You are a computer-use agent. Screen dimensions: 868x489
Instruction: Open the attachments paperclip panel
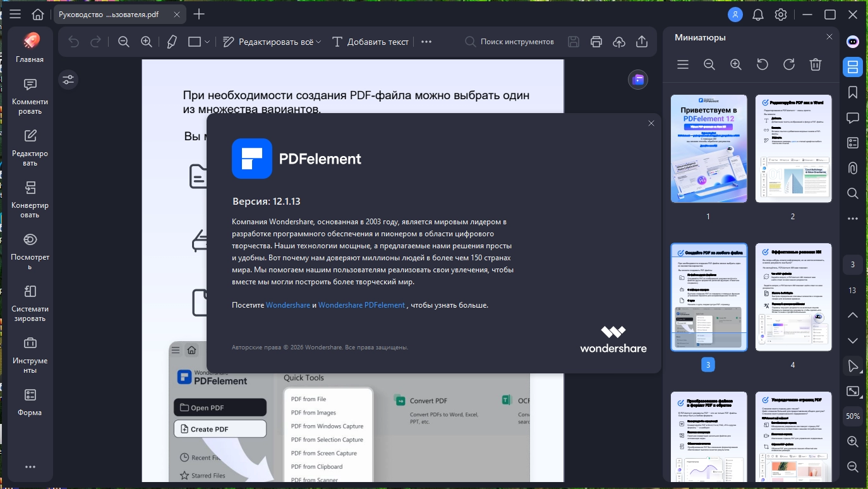(853, 168)
